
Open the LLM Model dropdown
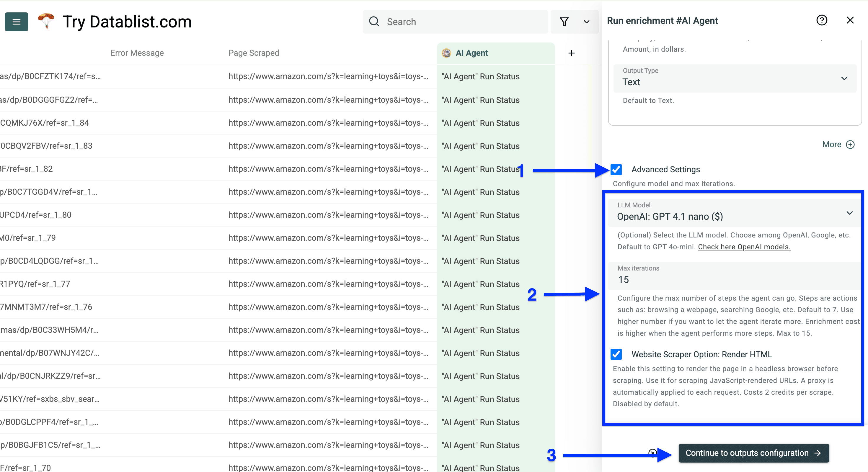(x=850, y=213)
